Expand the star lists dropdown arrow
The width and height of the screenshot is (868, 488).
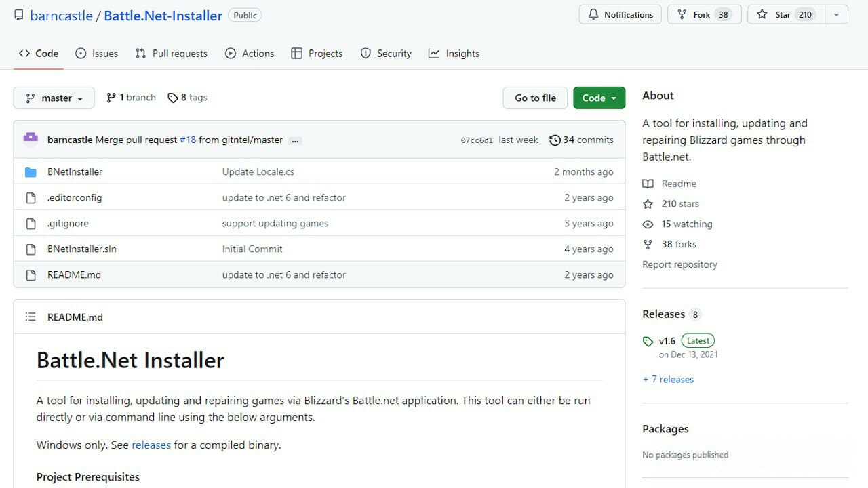837,14
